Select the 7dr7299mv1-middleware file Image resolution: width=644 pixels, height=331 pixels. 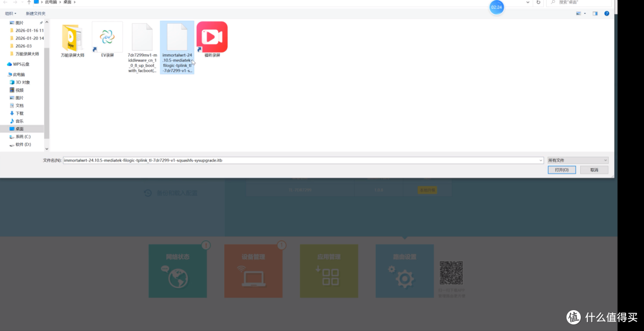[x=142, y=48]
